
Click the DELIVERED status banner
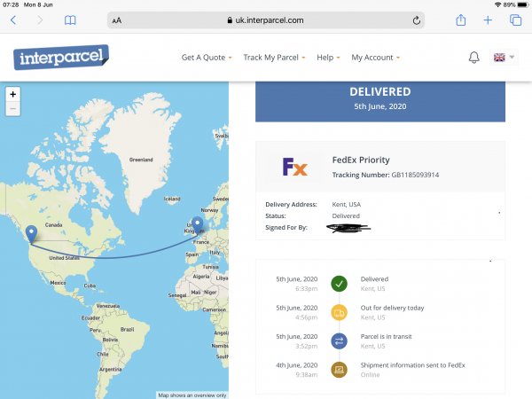click(x=380, y=101)
